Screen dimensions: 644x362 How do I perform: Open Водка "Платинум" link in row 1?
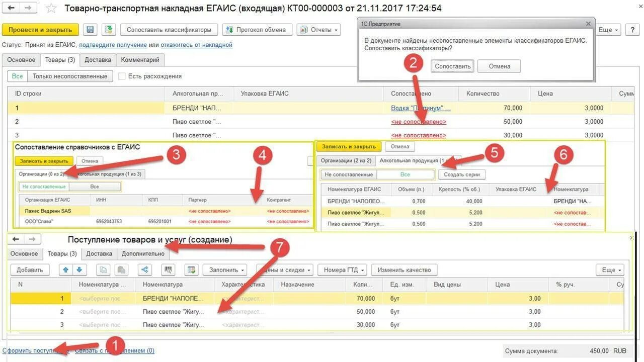pyautogui.click(x=421, y=108)
